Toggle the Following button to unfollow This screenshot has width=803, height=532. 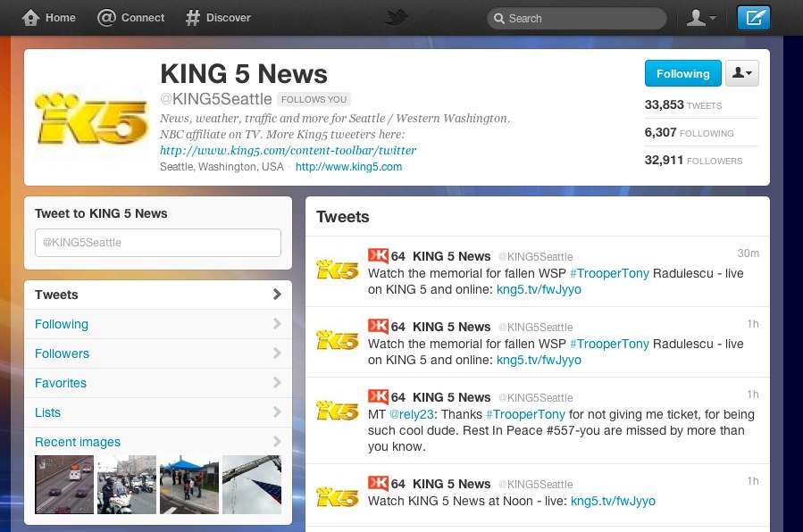coord(682,74)
